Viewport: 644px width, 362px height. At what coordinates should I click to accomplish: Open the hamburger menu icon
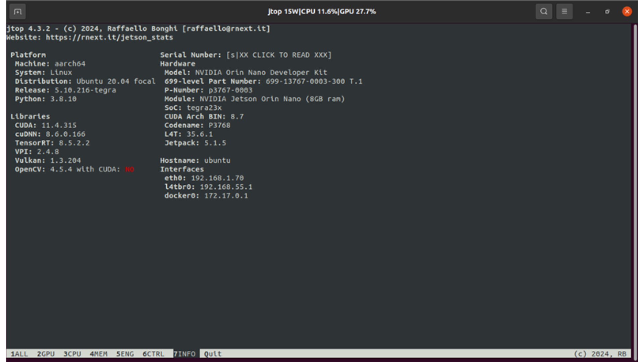pos(565,12)
